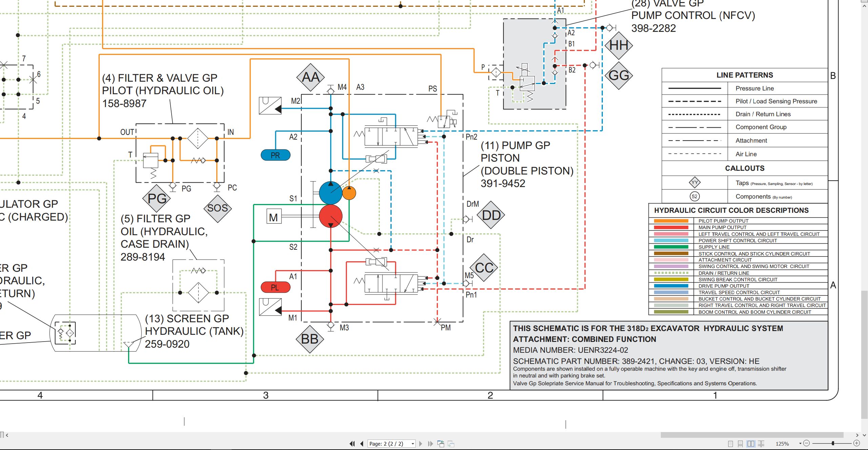Image resolution: width=868 pixels, height=450 pixels.
Task: Click the 'Component Group' legend entry
Action: 761,127
